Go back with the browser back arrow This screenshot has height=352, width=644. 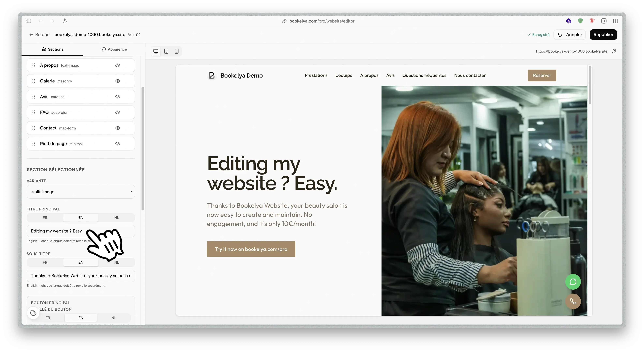(x=40, y=21)
